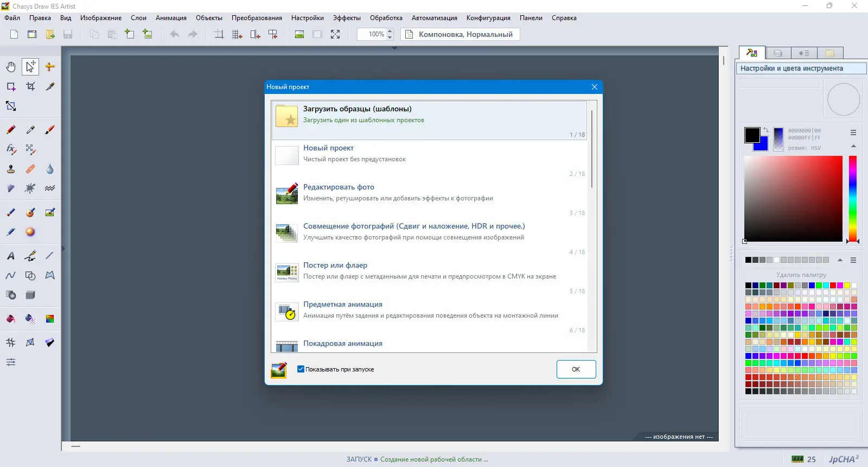
Task: Select the grid warp tool
Action: (x=11, y=343)
